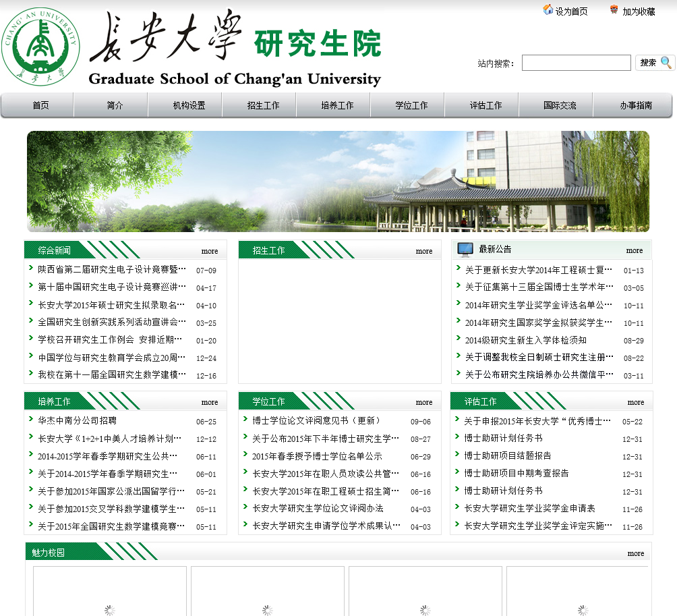Open more in the 综合新闻 section

pyautogui.click(x=210, y=251)
